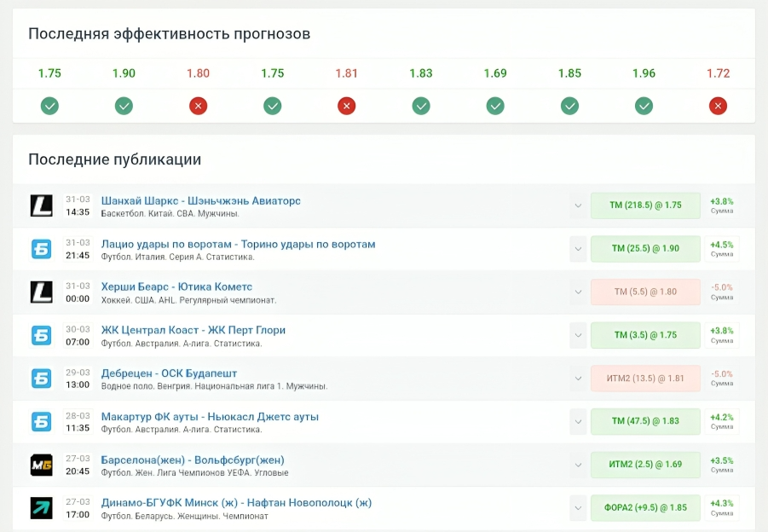Open the bookmaker logo next to Херши Беарс
Viewport: 768px width, 532px height.
pos(42,292)
